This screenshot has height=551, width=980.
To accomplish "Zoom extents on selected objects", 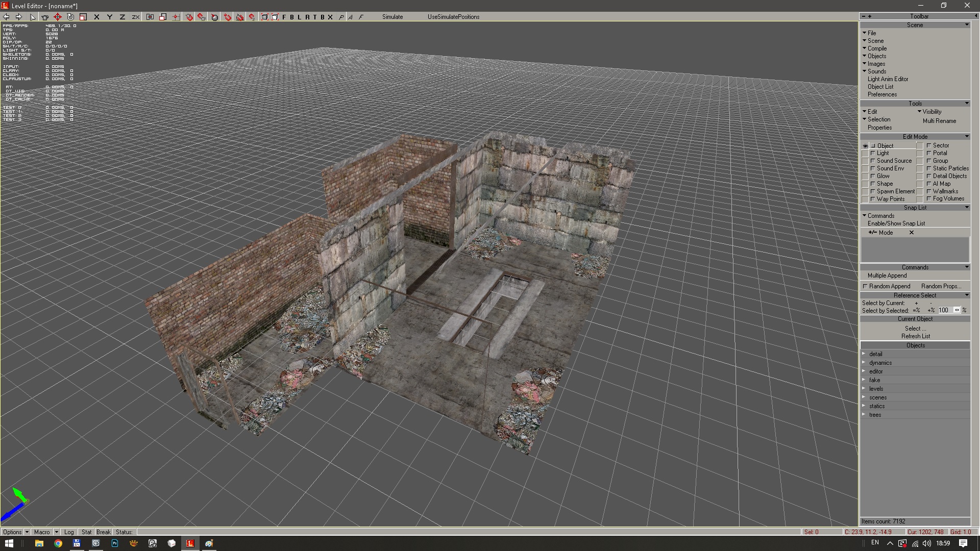I will [x=275, y=17].
